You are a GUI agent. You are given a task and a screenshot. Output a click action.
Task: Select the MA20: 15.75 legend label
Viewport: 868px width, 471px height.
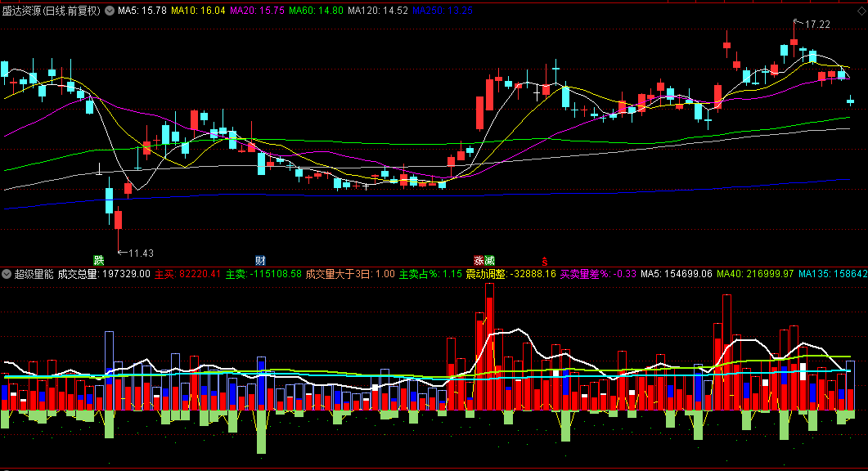click(x=258, y=11)
